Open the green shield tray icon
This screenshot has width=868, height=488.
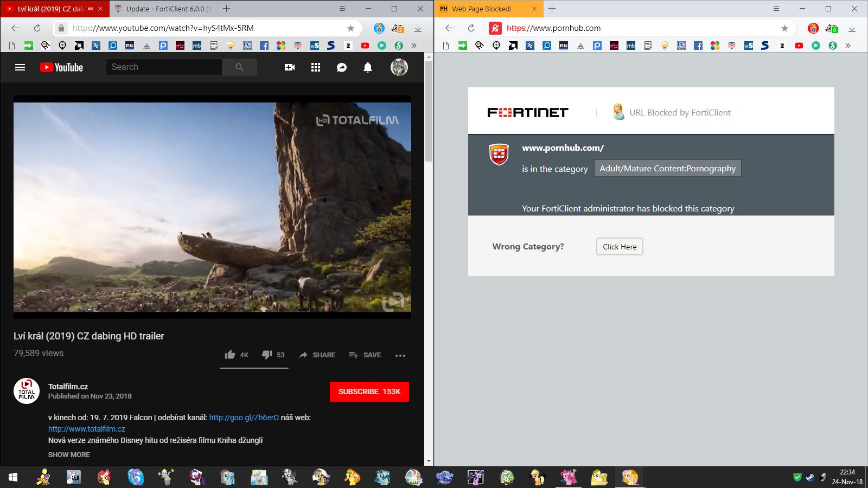click(x=797, y=478)
